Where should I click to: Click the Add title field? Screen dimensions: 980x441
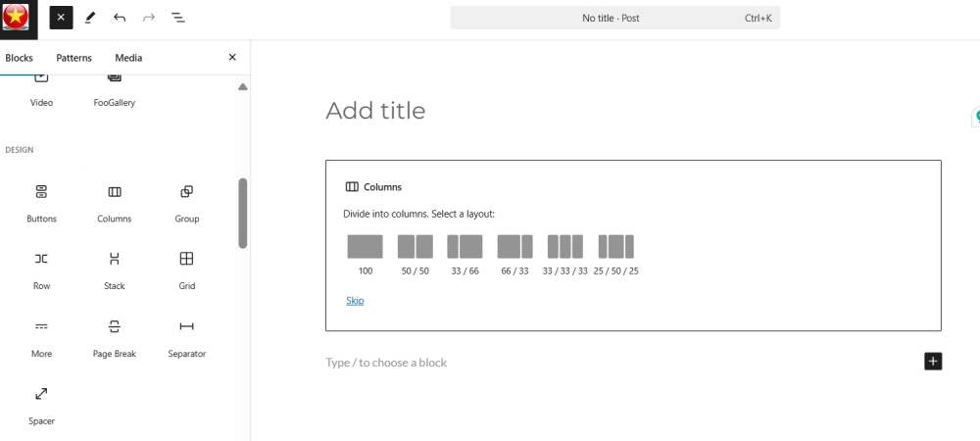[x=633, y=111]
